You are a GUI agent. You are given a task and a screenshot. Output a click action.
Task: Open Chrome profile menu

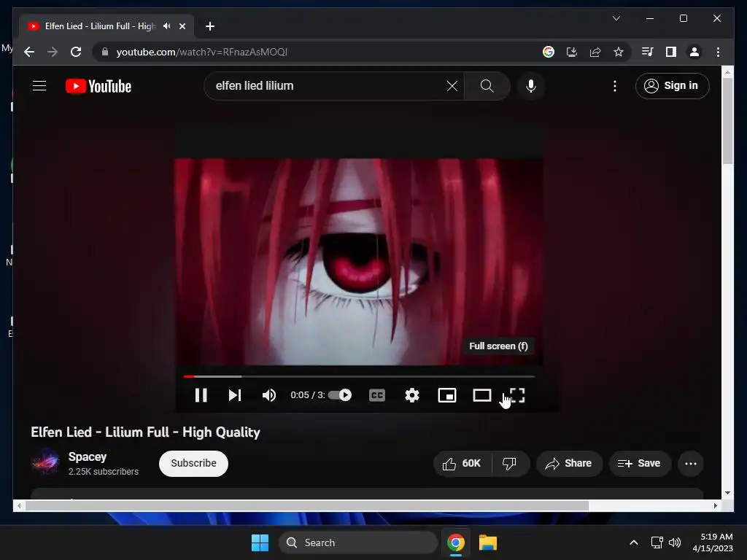[x=694, y=52]
